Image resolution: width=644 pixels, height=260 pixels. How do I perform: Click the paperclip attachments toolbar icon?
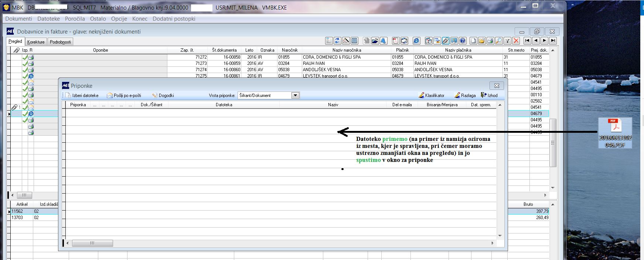pos(446,41)
